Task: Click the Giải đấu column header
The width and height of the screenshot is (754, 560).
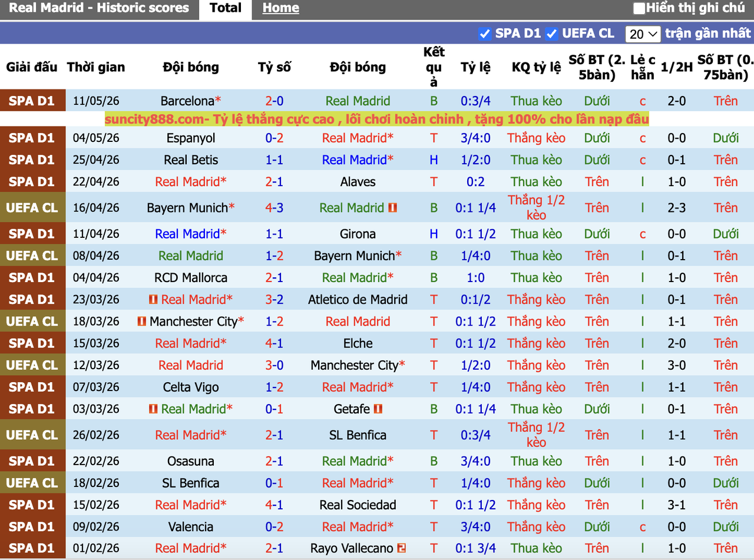Action: pos(32,67)
